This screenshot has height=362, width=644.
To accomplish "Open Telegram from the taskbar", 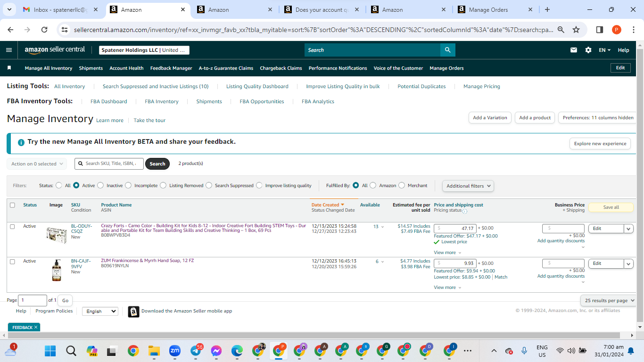I will pos(196,351).
